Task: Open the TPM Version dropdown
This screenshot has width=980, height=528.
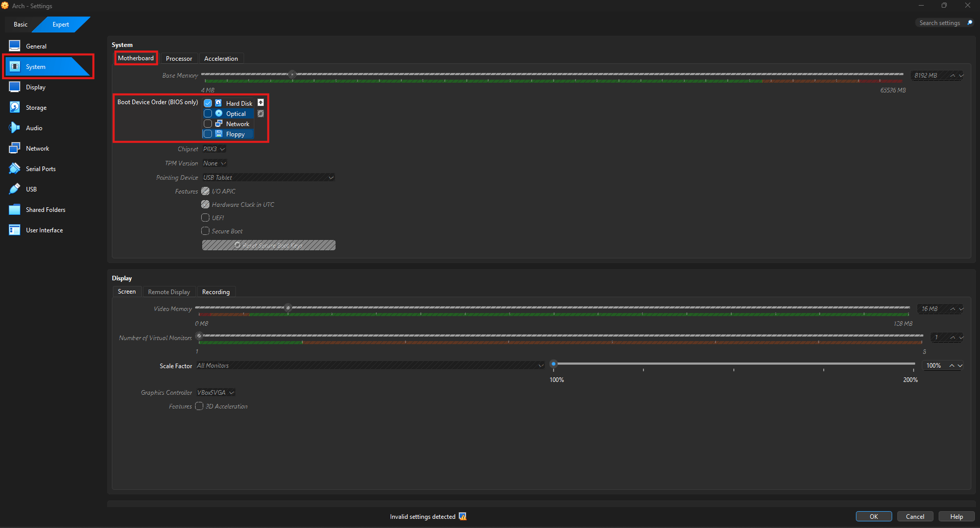Action: point(214,163)
